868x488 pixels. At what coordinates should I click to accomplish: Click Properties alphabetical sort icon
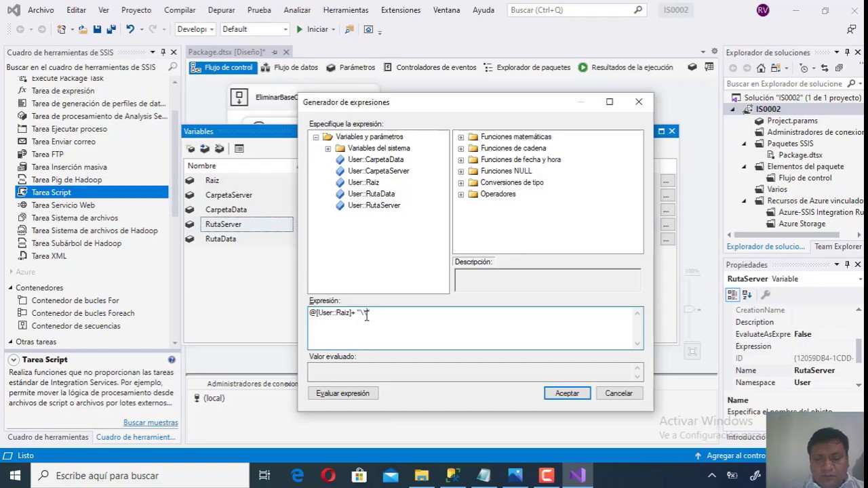(747, 295)
